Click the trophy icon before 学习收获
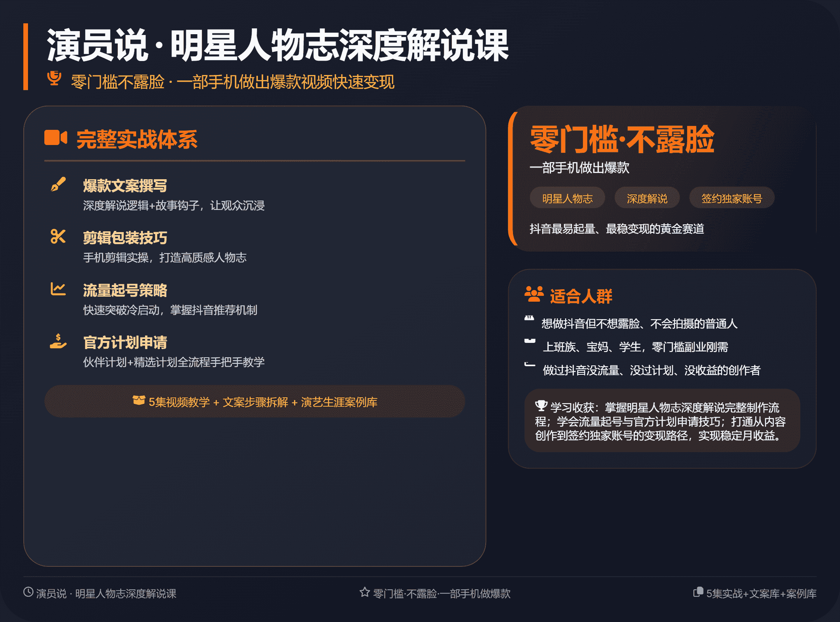This screenshot has width=840, height=622. click(541, 405)
